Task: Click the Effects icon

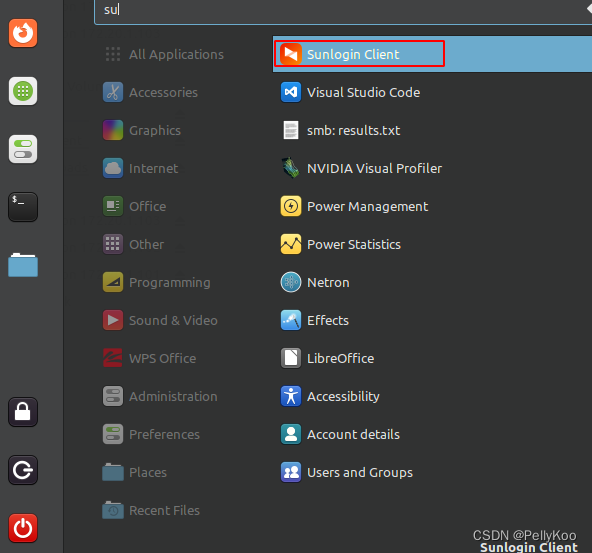Action: [291, 320]
